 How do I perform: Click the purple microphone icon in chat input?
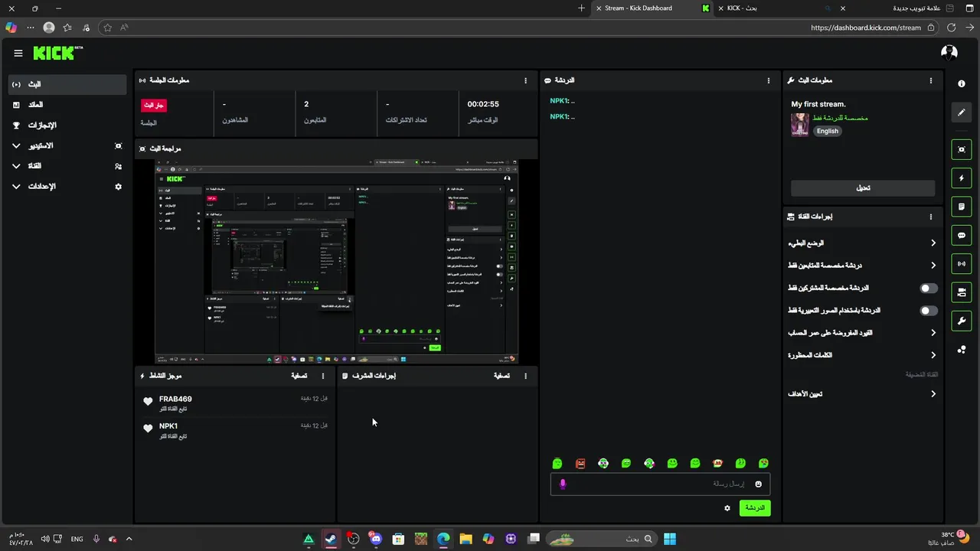click(x=563, y=484)
